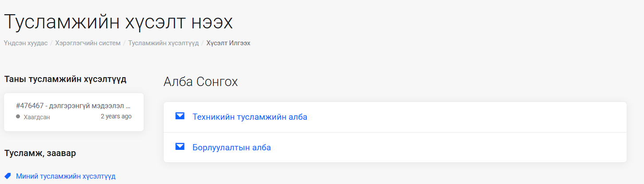644x184 pixels.
Task: Open the Хэрэглэгчийн систем breadcrumb
Action: 88,43
